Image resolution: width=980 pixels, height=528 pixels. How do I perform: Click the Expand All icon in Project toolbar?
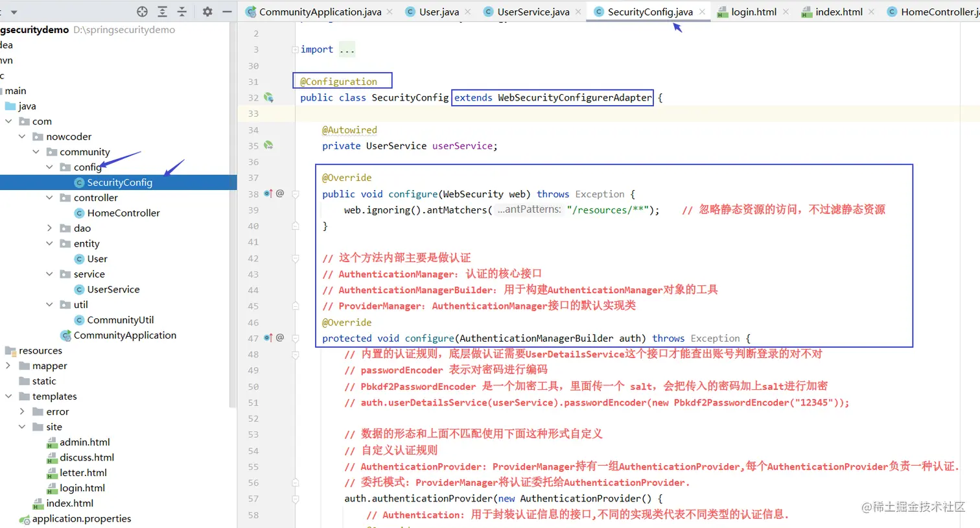pyautogui.click(x=163, y=12)
